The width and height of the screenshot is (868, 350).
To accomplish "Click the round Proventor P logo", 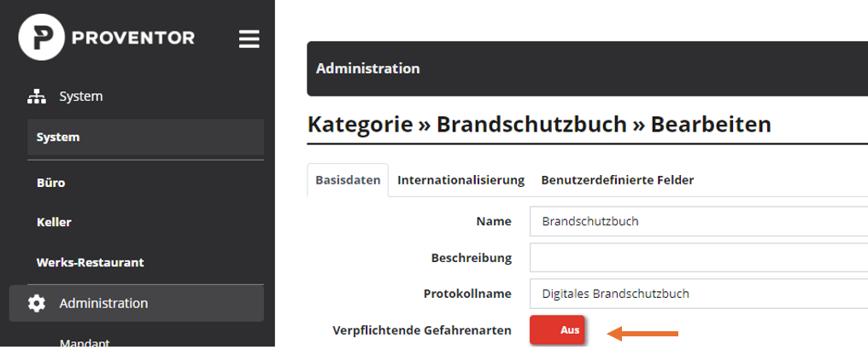I will pos(41,38).
